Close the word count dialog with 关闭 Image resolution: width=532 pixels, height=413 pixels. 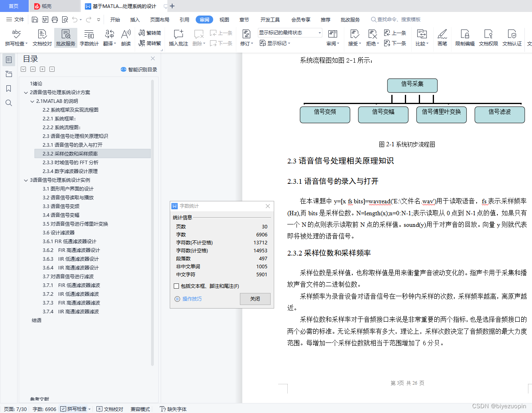pyautogui.click(x=255, y=299)
